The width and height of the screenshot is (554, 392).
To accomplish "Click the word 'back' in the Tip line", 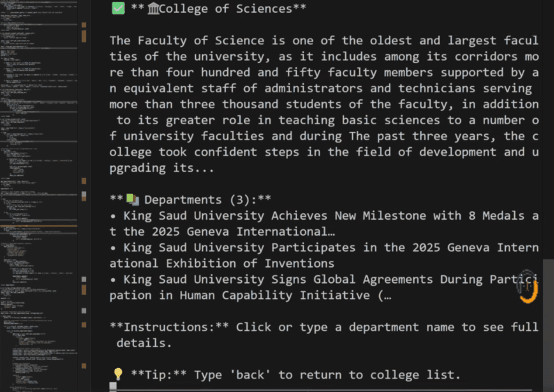I will click(250, 375).
